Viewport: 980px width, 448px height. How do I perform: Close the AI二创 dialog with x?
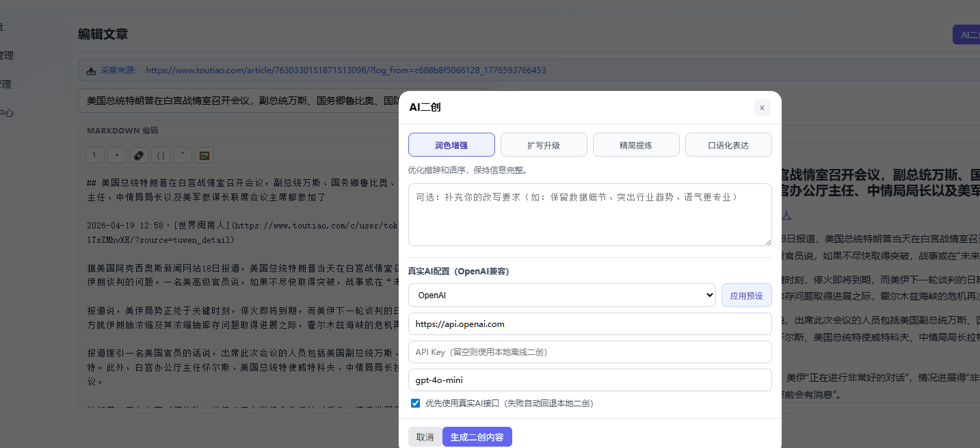762,107
